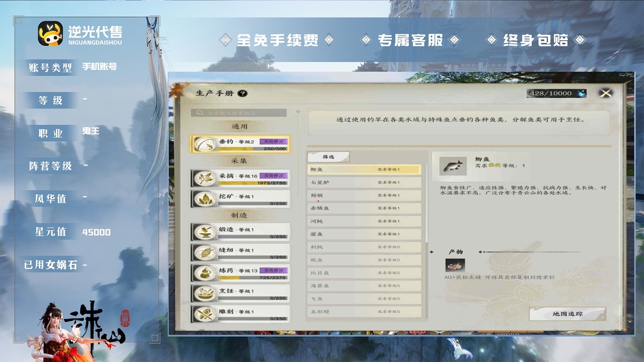This screenshot has width=644, height=362.
Task: Select the 垂钓 fishing skill icon
Action: point(204,144)
